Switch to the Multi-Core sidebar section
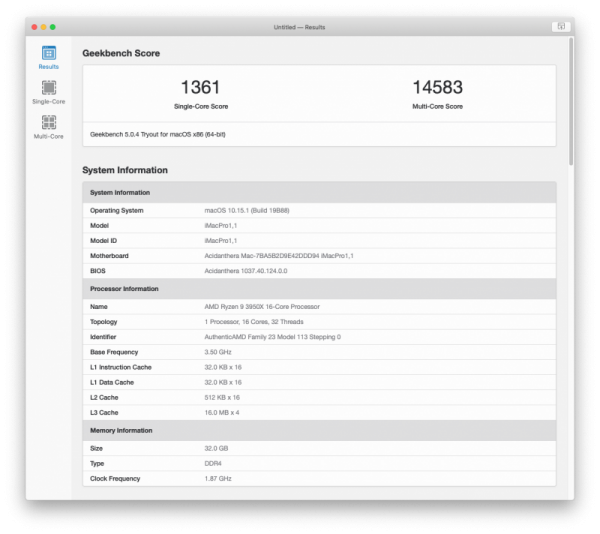The width and height of the screenshot is (600, 534). coord(49,127)
